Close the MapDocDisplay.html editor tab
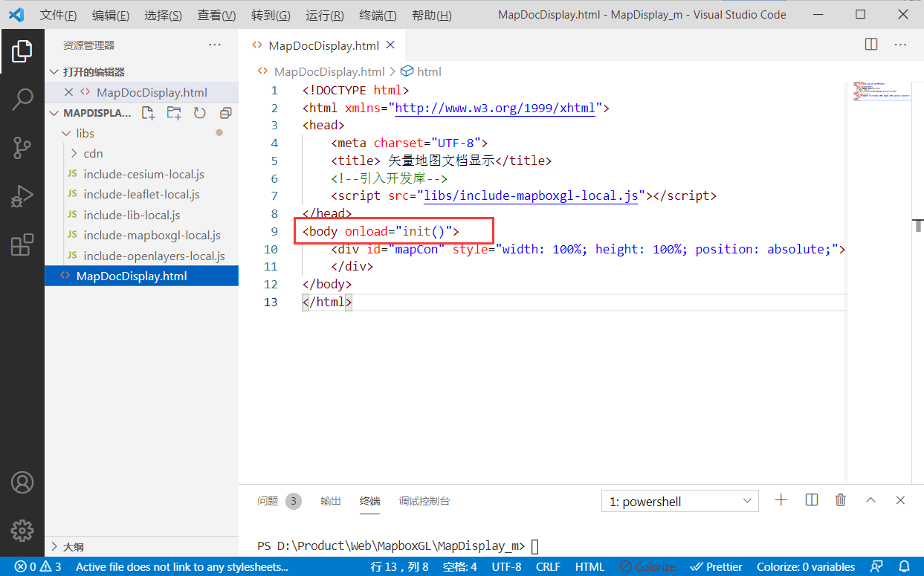The width and height of the screenshot is (924, 576). [390, 45]
